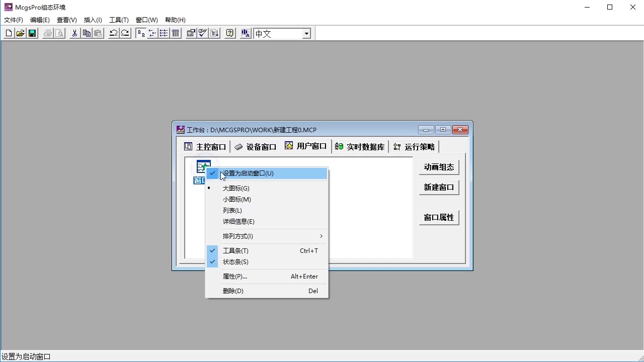Click the Save floppy disk icon

pyautogui.click(x=32, y=33)
